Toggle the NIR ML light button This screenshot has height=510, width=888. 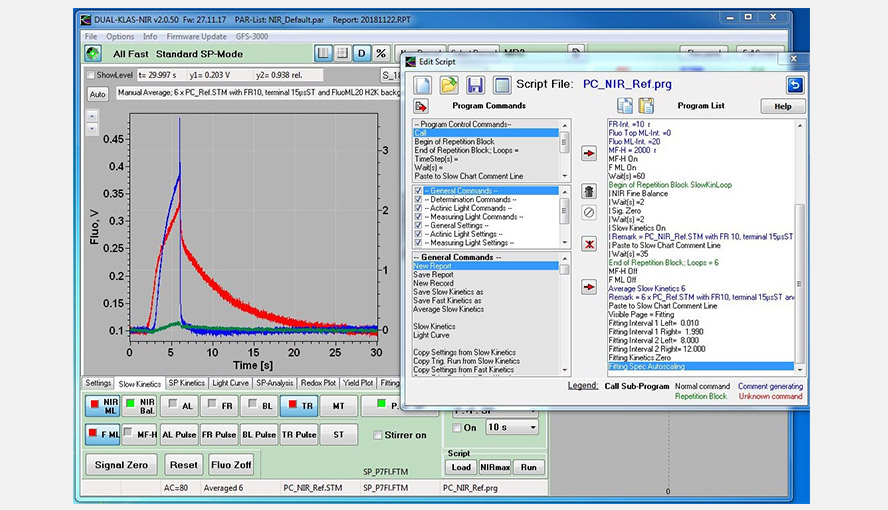tap(103, 406)
